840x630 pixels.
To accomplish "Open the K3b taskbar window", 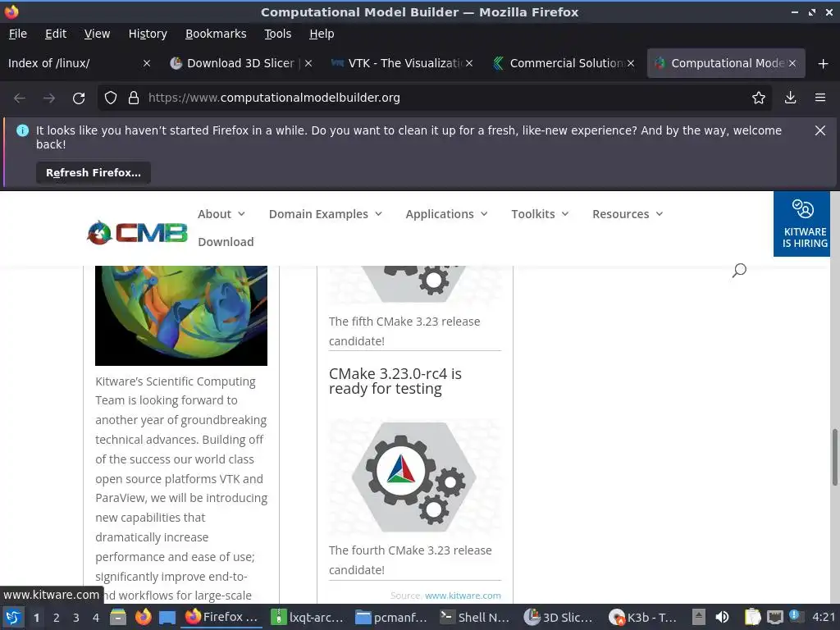I will (x=645, y=618).
